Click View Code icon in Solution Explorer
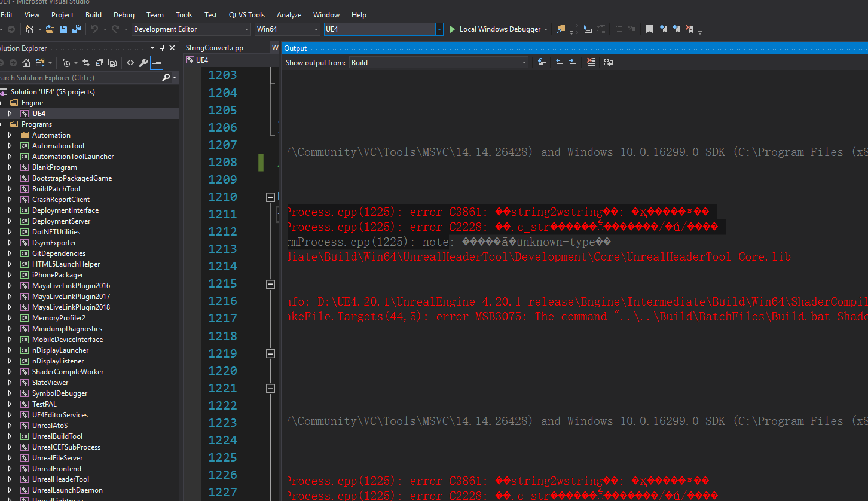The height and width of the screenshot is (501, 868). point(130,62)
